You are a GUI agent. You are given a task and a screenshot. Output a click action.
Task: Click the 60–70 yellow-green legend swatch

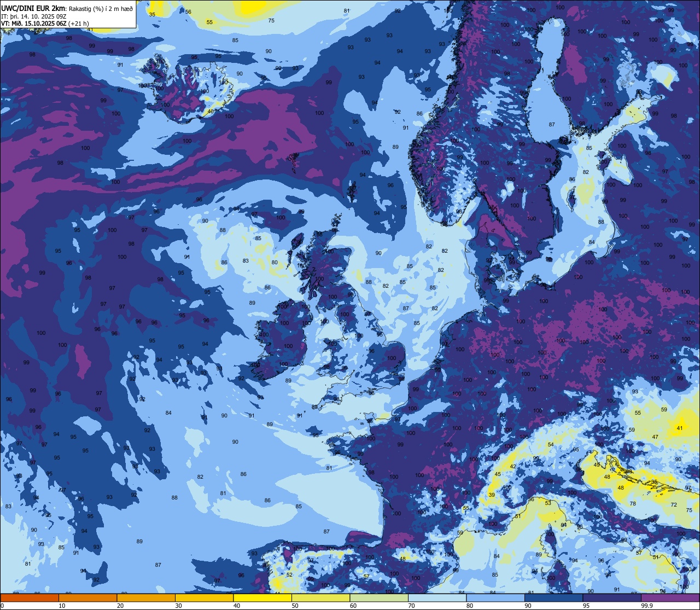coord(379,597)
